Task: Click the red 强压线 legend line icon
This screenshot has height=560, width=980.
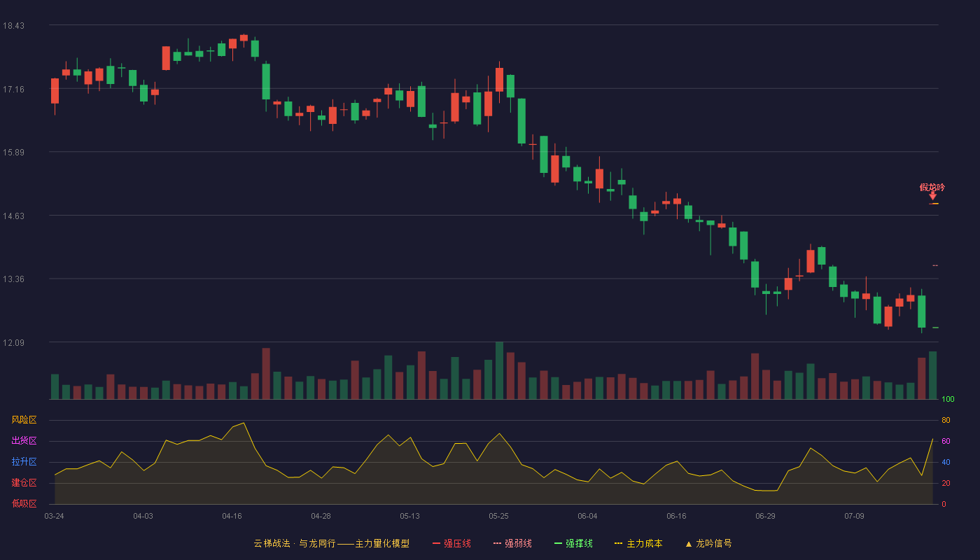Action: pyautogui.click(x=436, y=543)
